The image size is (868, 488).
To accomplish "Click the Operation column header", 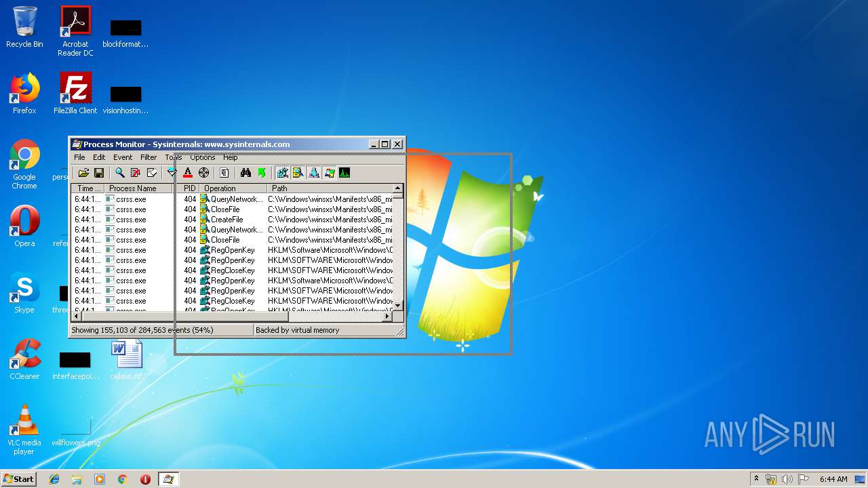I will coord(233,188).
